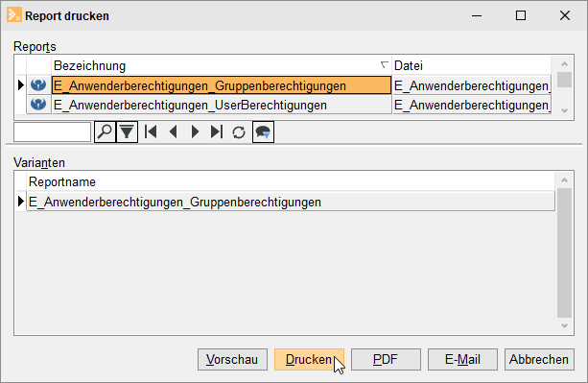The height and width of the screenshot is (383, 588).
Task: Toggle the filter funnel button
Action: point(127,132)
